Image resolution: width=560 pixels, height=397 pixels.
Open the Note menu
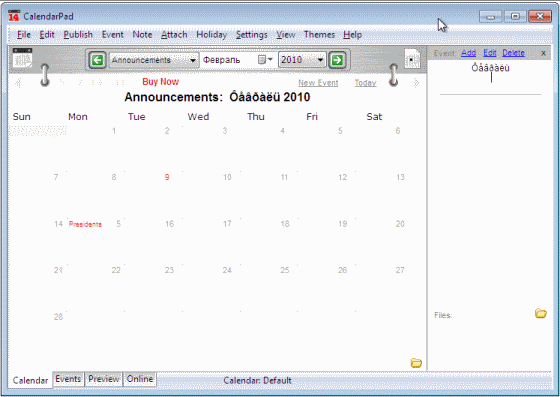coord(142,35)
